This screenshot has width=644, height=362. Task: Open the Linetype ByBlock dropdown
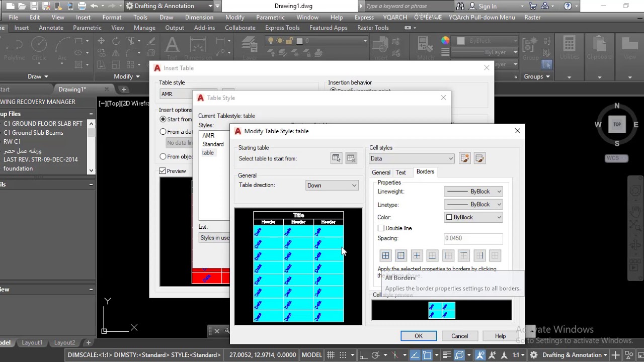click(473, 205)
